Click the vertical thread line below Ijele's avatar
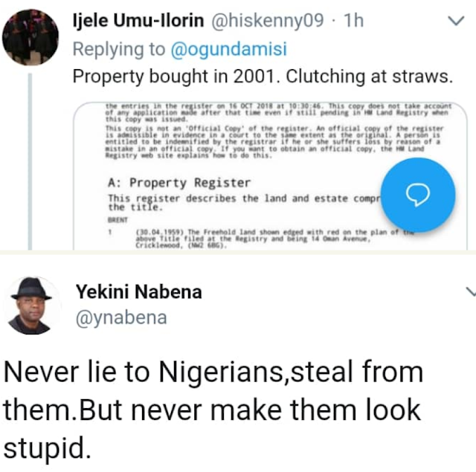This screenshot has width=476, height=472. tap(30, 164)
